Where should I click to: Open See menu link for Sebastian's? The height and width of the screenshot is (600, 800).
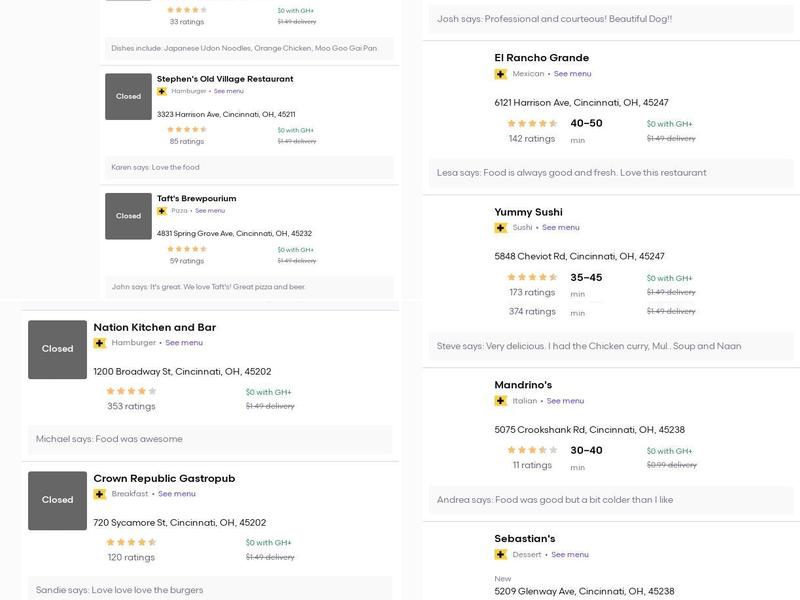570,555
